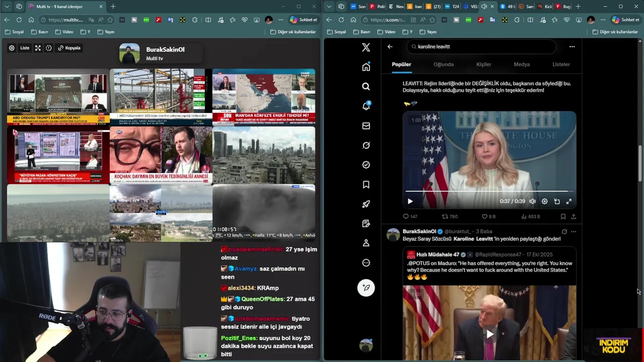
Task: Expand tab search chevron in left window
Action: tap(7, 7)
